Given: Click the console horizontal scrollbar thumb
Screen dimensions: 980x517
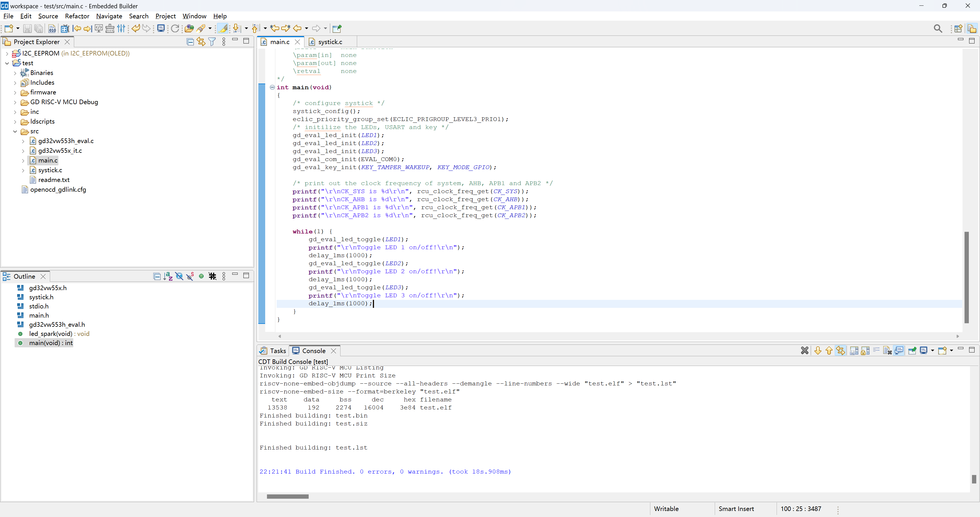Looking at the screenshot, I should (288, 496).
